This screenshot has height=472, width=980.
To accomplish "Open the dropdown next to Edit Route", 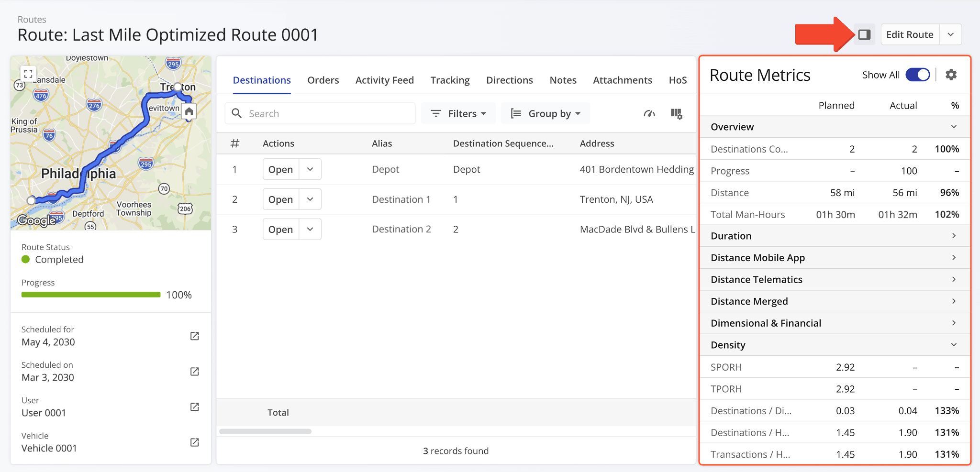I will [x=951, y=34].
